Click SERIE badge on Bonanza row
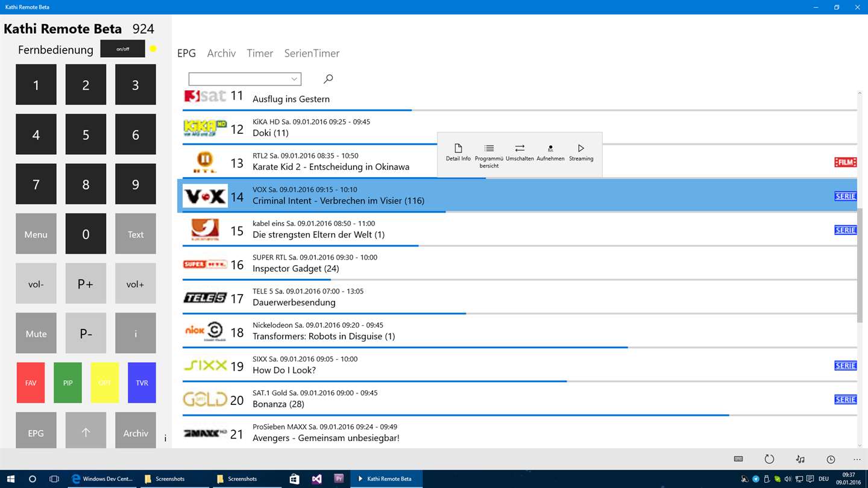The height and width of the screenshot is (488, 868). tap(845, 399)
